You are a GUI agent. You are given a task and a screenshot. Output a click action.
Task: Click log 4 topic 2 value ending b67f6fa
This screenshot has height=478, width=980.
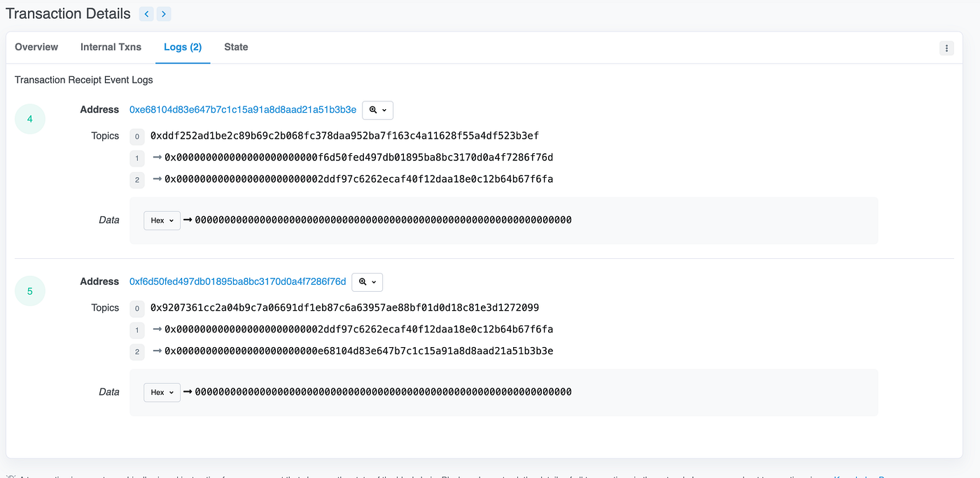tap(359, 179)
